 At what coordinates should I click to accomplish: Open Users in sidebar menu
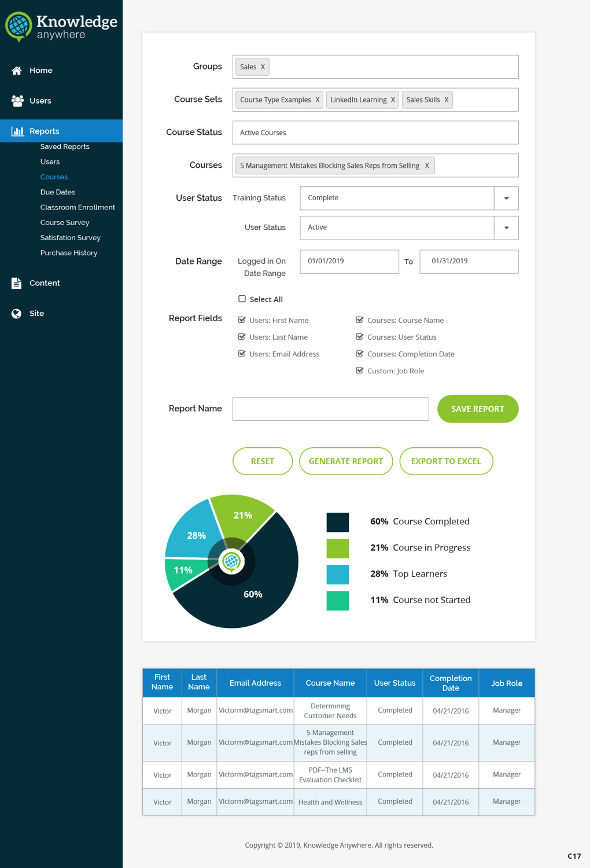point(40,101)
